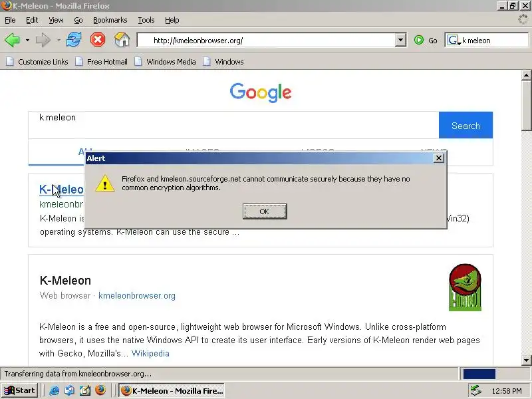Click the scrollbar up arrow
Viewport: 532px width, 399px height.
[526, 75]
